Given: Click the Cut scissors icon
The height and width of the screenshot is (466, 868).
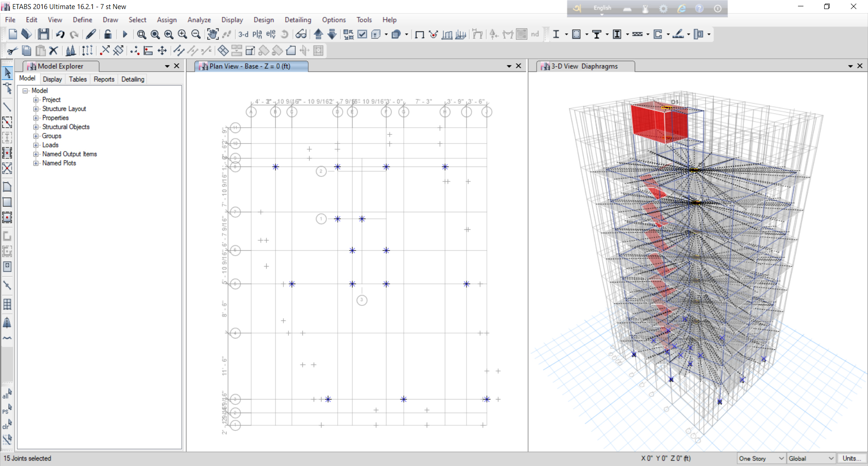Looking at the screenshot, I should coord(12,51).
